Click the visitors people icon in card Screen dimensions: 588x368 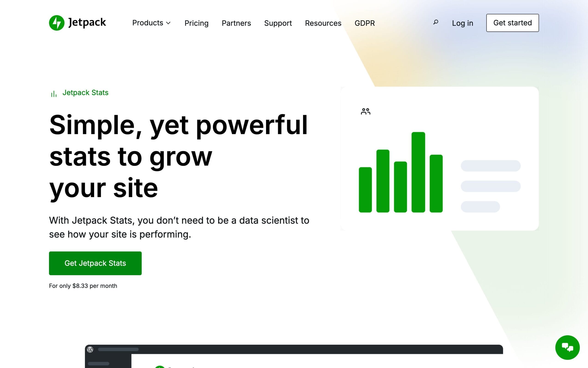tap(365, 112)
